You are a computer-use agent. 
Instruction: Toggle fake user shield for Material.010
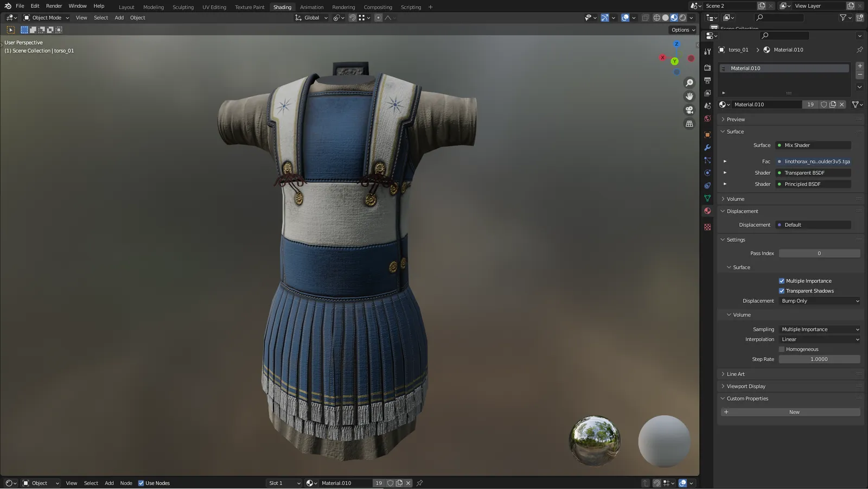[824, 104]
